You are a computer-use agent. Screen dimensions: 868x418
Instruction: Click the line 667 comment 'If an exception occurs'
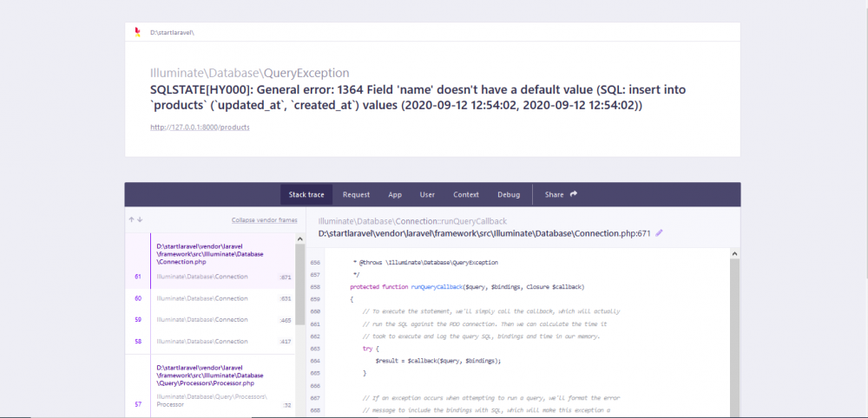click(491, 398)
